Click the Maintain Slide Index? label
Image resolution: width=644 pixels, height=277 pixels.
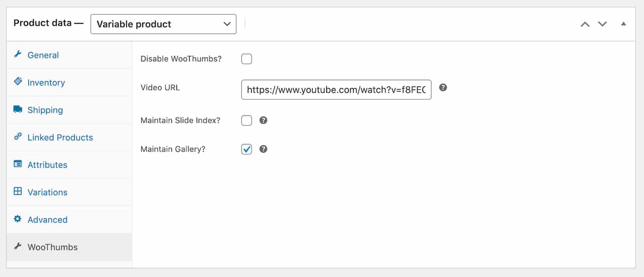pyautogui.click(x=180, y=120)
